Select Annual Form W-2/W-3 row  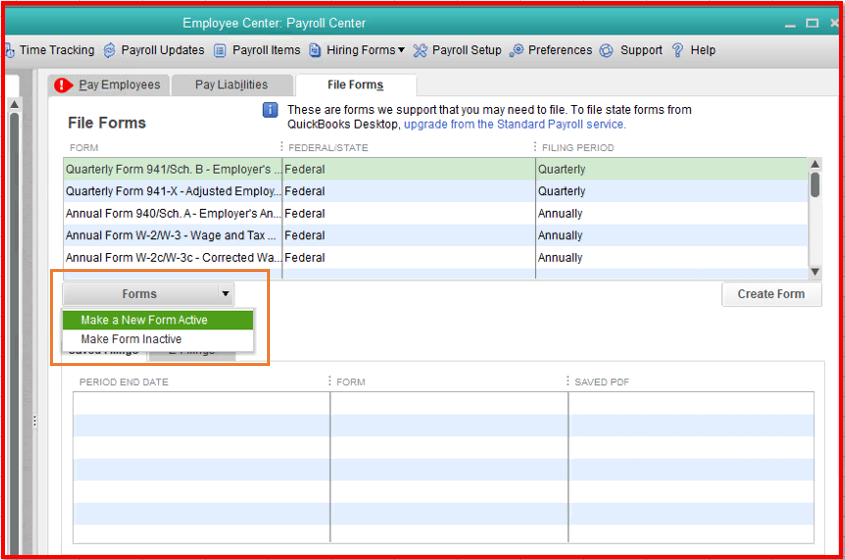pyautogui.click(x=435, y=236)
